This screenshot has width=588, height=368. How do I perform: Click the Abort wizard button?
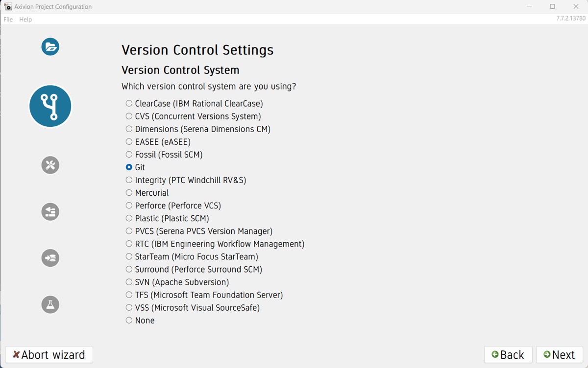[x=49, y=355]
